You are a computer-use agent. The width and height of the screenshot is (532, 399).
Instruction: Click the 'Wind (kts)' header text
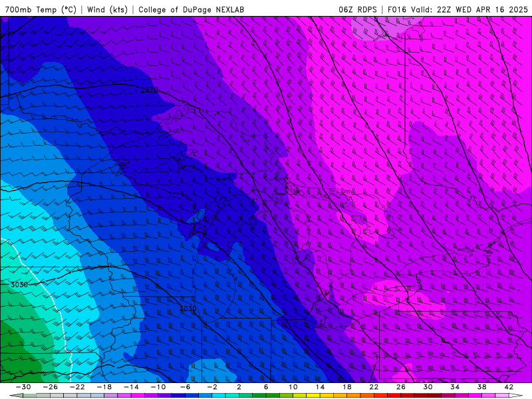tap(107, 9)
